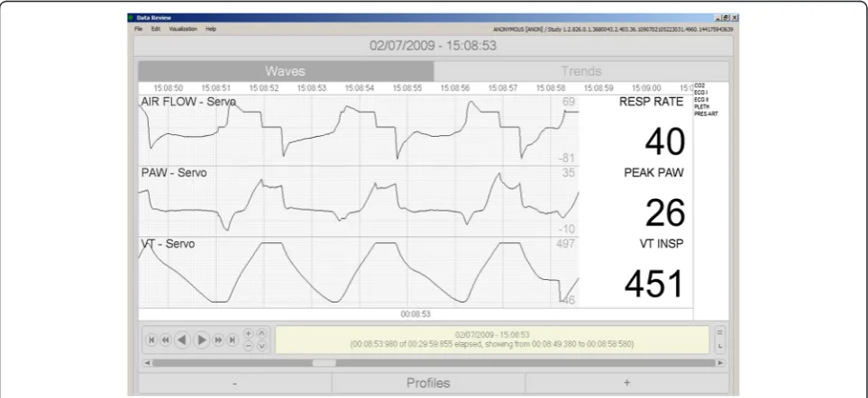The image size is (868, 398).
Task: Minimize the Data Review window
Action: coord(718,18)
